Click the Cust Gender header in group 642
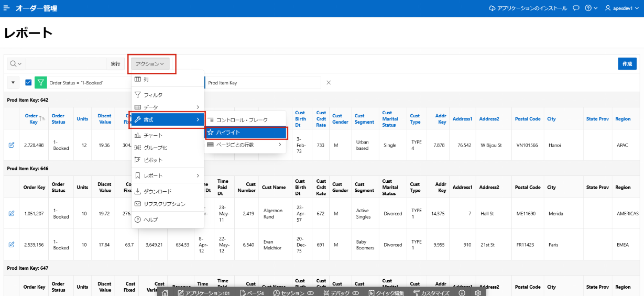Viewport: 644px width, 296px height. (340, 119)
